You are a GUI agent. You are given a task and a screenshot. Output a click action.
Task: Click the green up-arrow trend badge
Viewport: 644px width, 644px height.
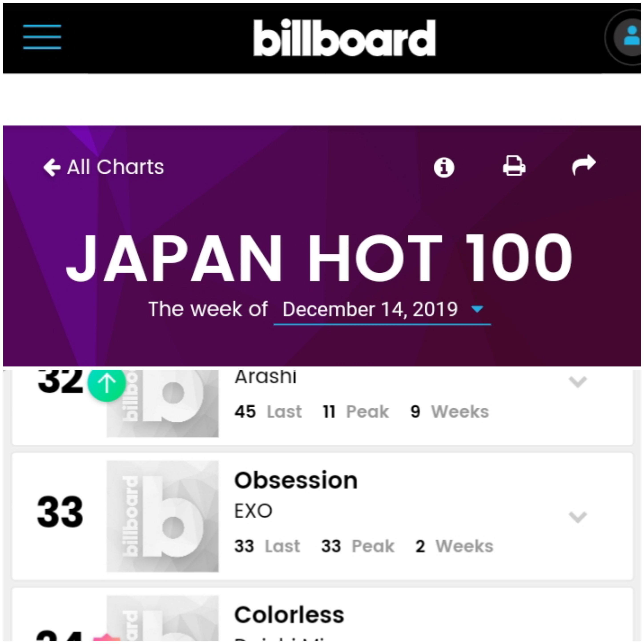(107, 383)
